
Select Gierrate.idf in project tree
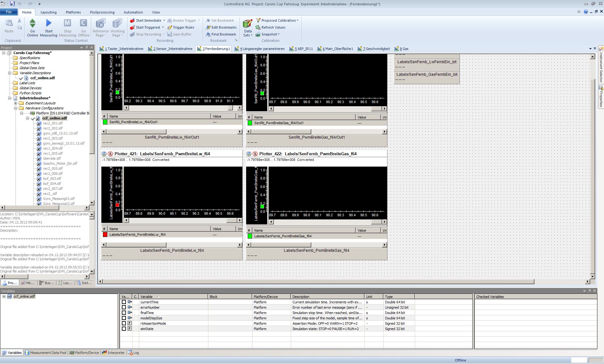[x=52, y=158]
